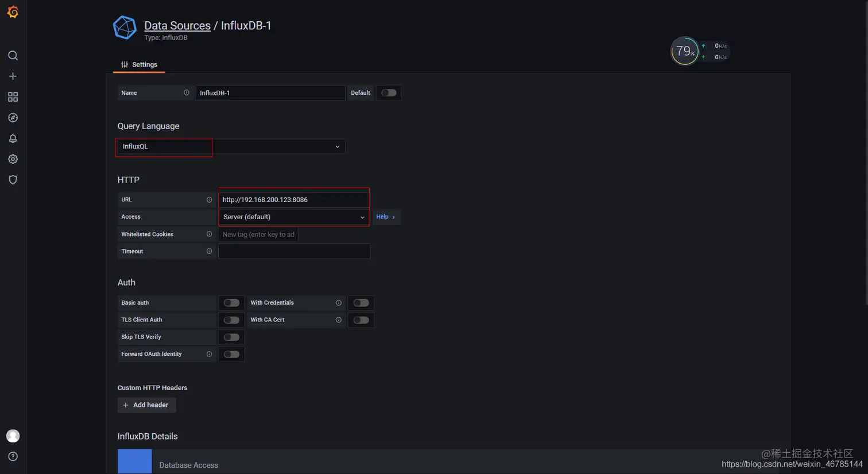Viewport: 868px width, 474px height.
Task: Open the Explore compass icon
Action: pos(13,118)
